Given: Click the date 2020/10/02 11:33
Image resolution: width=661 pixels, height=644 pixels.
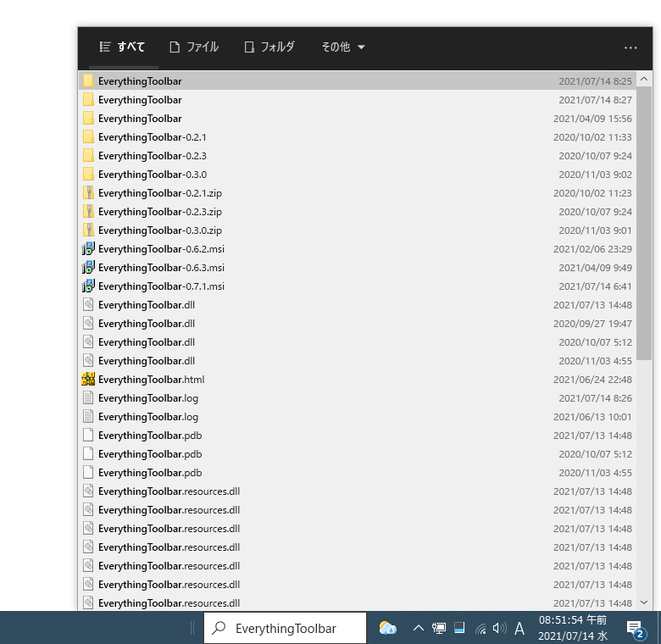Looking at the screenshot, I should [x=592, y=137].
